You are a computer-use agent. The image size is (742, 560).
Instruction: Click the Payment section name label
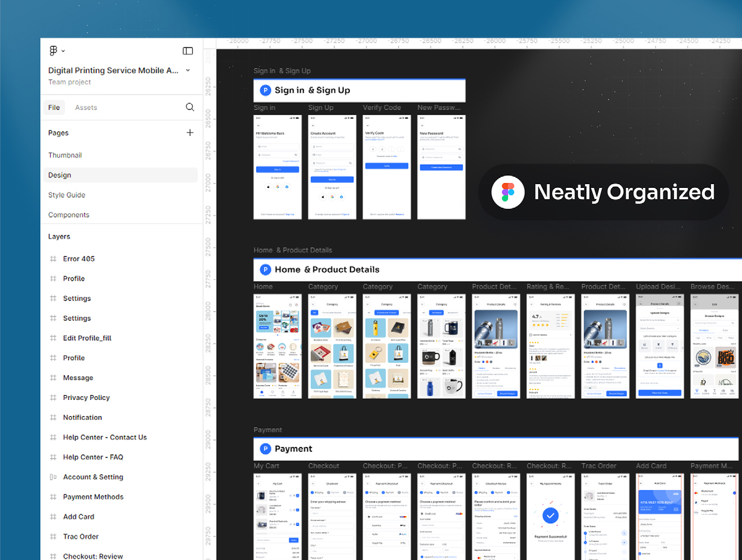[x=267, y=430]
